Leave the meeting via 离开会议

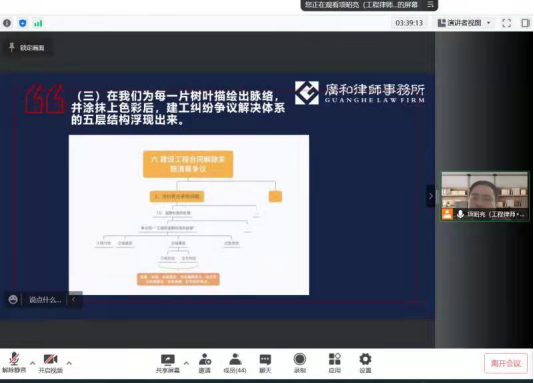[x=506, y=363]
